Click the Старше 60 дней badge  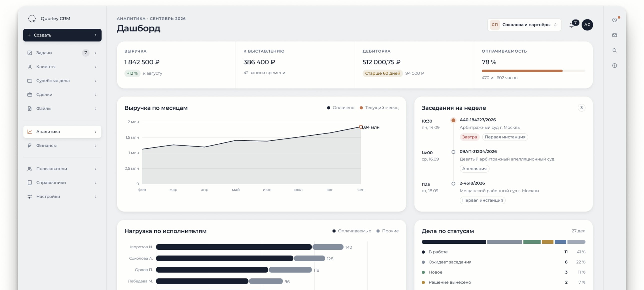pos(382,73)
